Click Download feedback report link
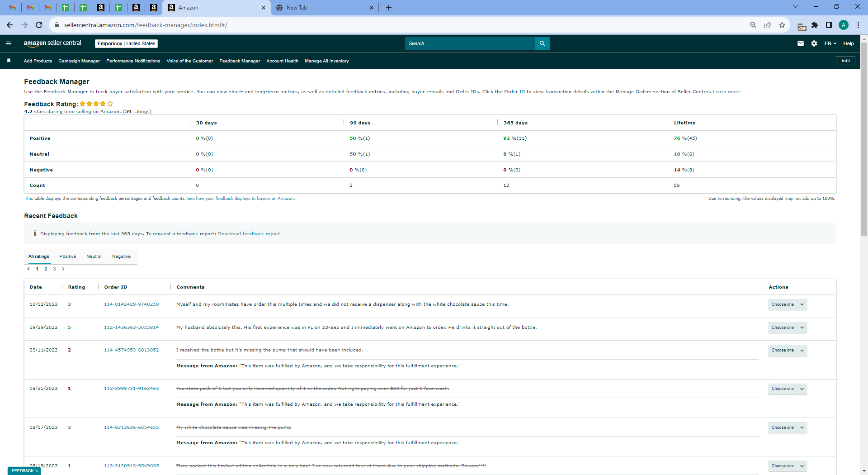 (x=249, y=234)
